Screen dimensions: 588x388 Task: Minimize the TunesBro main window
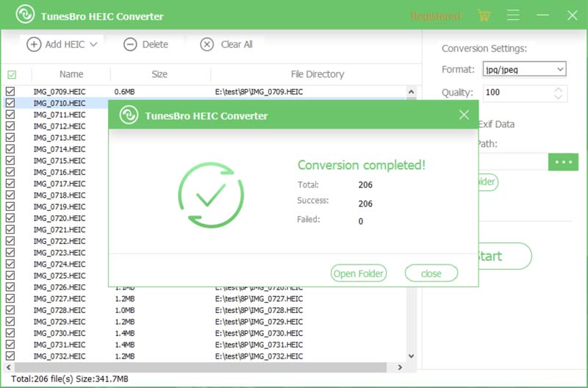click(x=542, y=15)
